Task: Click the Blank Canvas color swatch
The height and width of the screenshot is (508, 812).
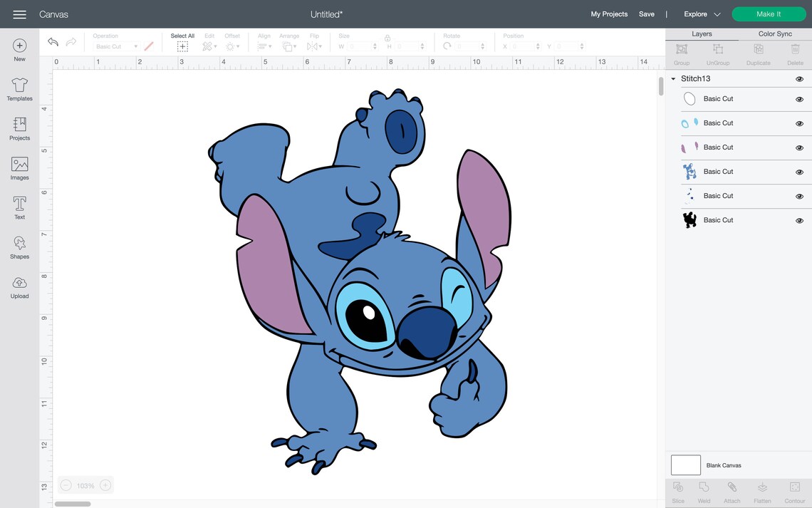Action: click(x=685, y=465)
